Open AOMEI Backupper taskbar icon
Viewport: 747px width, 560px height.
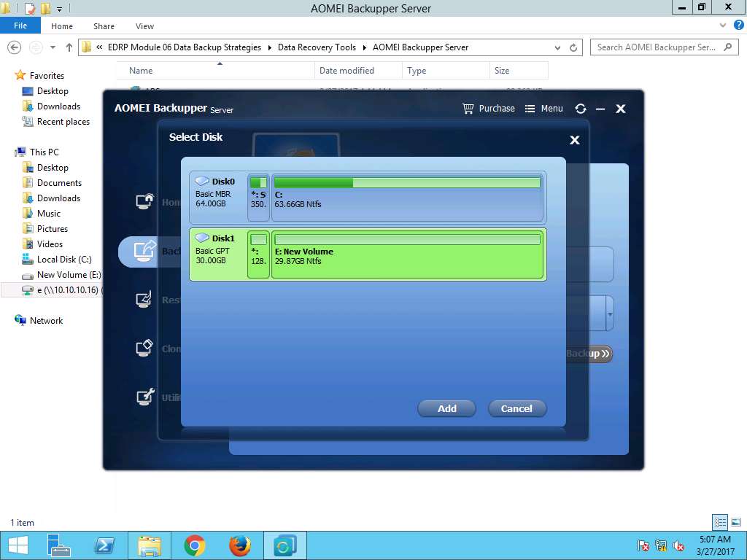285,545
